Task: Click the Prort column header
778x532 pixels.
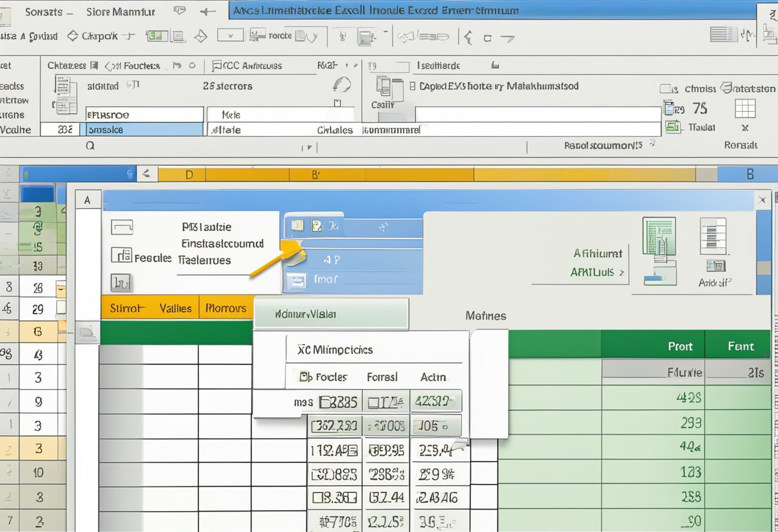Action: tap(680, 346)
